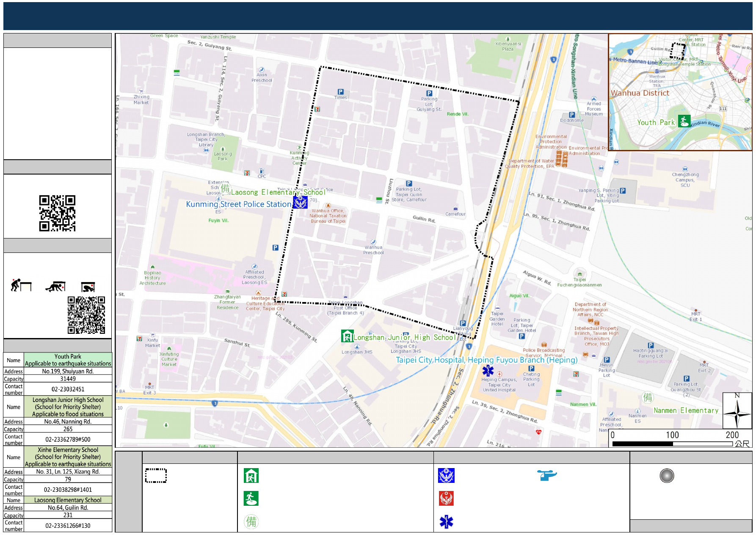The height and width of the screenshot is (535, 756).
Task: Select the capacity value '79'
Action: [x=68, y=479]
